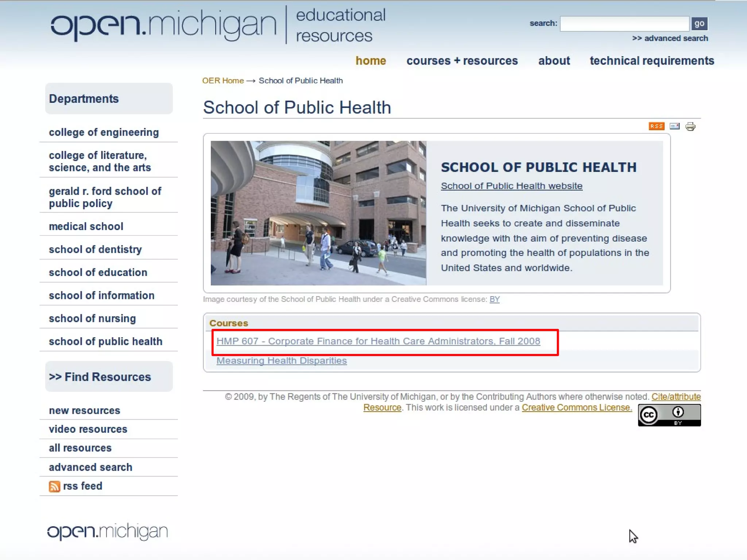Screen dimensions: 747x560
Task: Go to the home navigation tab
Action: [x=371, y=61]
